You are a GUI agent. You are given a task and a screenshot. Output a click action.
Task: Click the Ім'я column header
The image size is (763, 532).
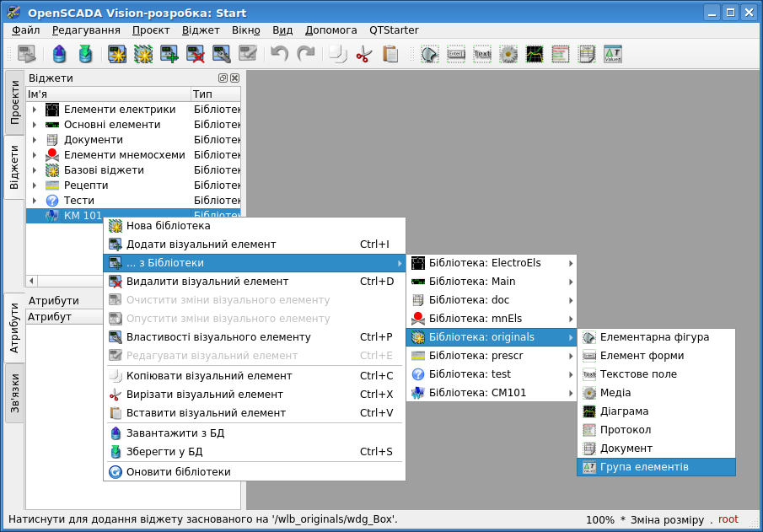point(108,94)
